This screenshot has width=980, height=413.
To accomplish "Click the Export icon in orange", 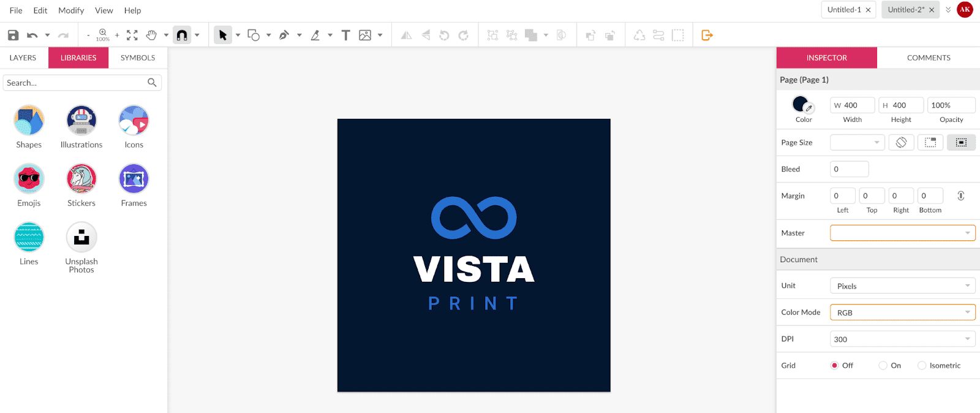I will tap(707, 36).
